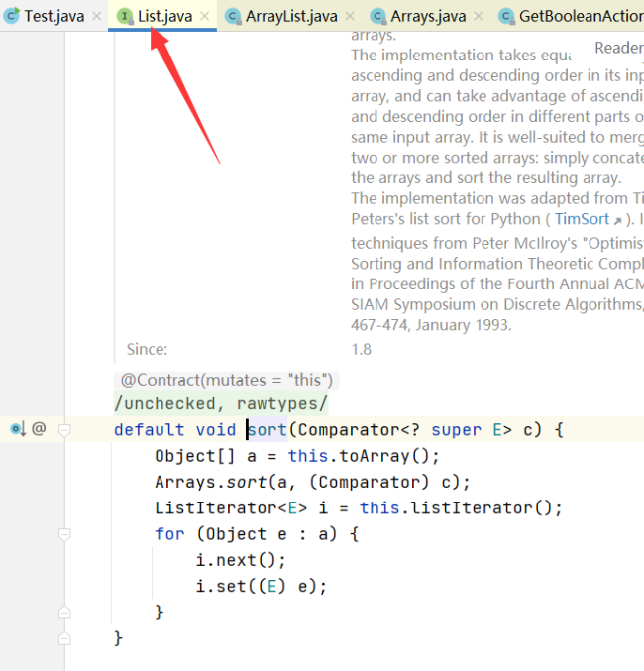The height and width of the screenshot is (671, 644).
Task: Click the 'SIAM Symposium on Discrete Algorithms' line
Action: click(497, 304)
